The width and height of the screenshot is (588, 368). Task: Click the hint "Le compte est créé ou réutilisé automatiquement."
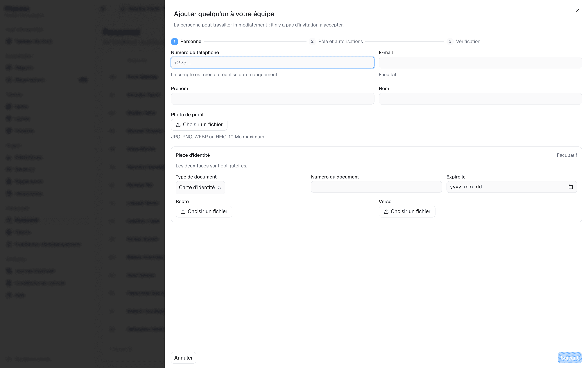(x=225, y=75)
